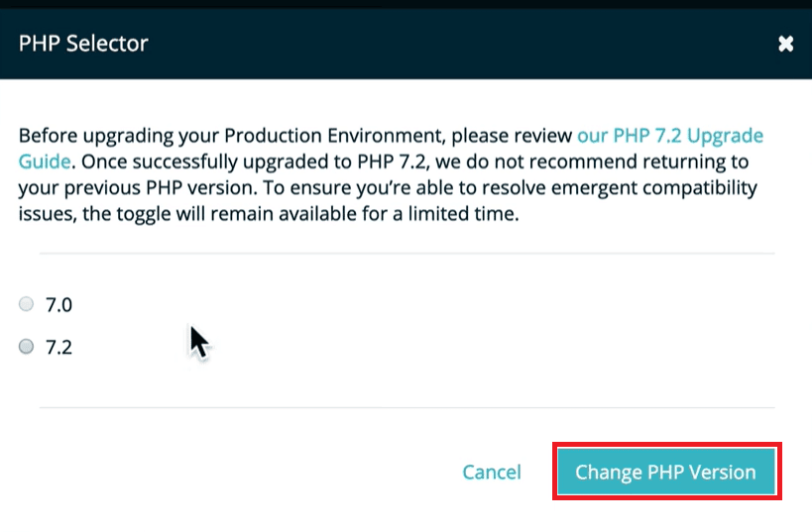The width and height of the screenshot is (812, 532).
Task: Close the PHP Selector dialog with X
Action: pyautogui.click(x=785, y=44)
